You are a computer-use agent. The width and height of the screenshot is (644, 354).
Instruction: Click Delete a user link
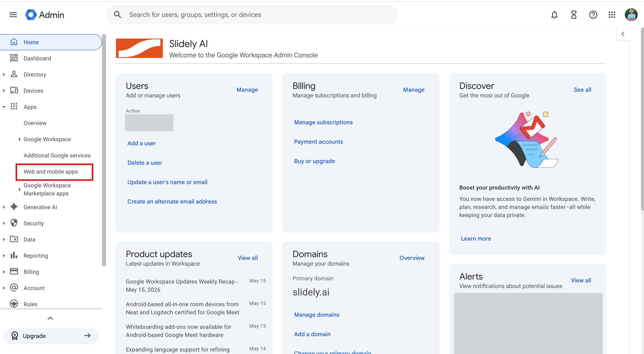click(x=145, y=163)
